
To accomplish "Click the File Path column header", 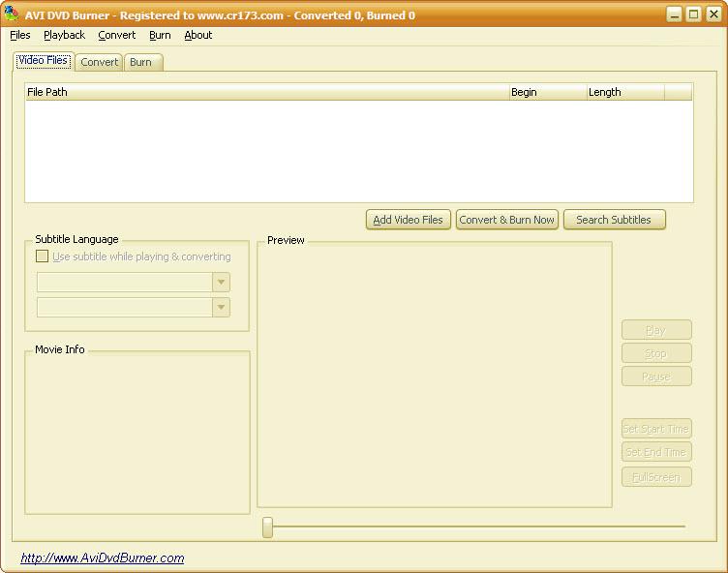I will [x=267, y=92].
